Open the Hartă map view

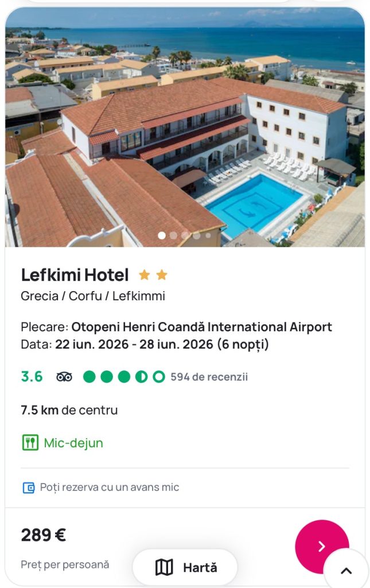tap(185, 568)
